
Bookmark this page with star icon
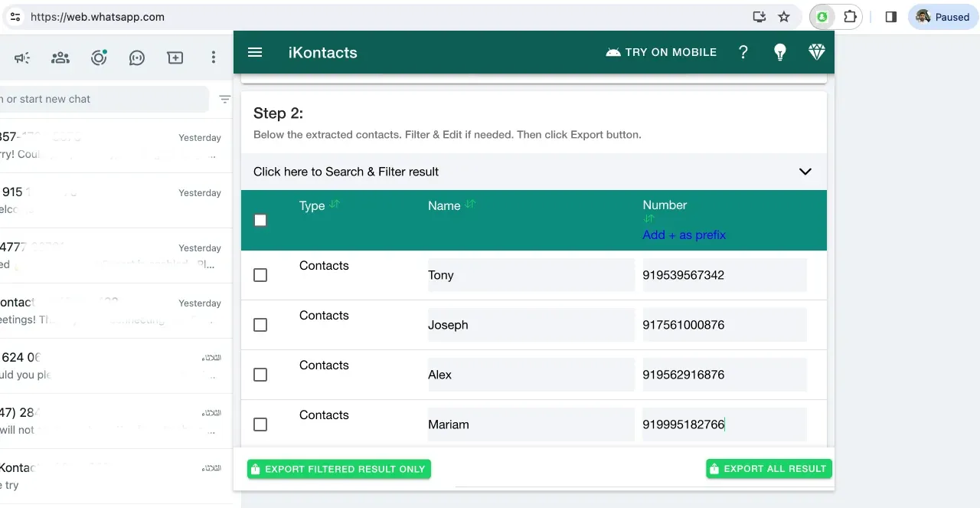(x=783, y=16)
